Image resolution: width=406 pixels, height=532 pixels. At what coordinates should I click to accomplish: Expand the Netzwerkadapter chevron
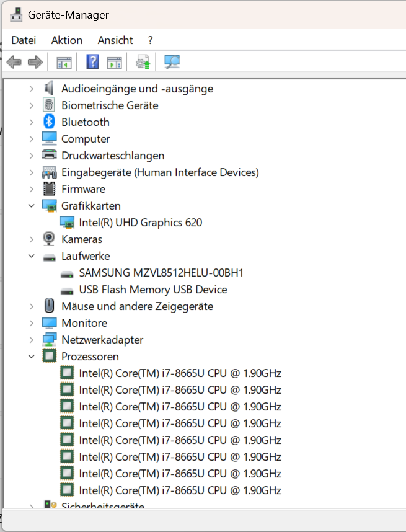point(32,340)
